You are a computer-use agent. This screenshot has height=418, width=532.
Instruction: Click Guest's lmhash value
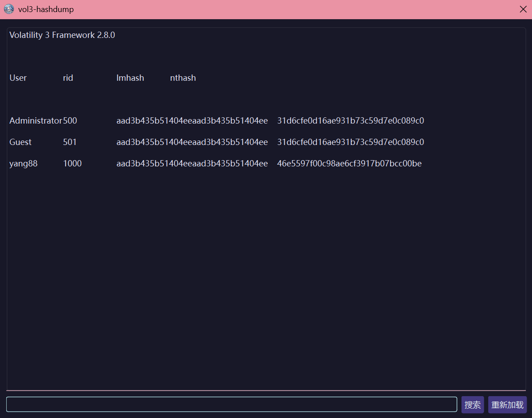click(x=192, y=142)
